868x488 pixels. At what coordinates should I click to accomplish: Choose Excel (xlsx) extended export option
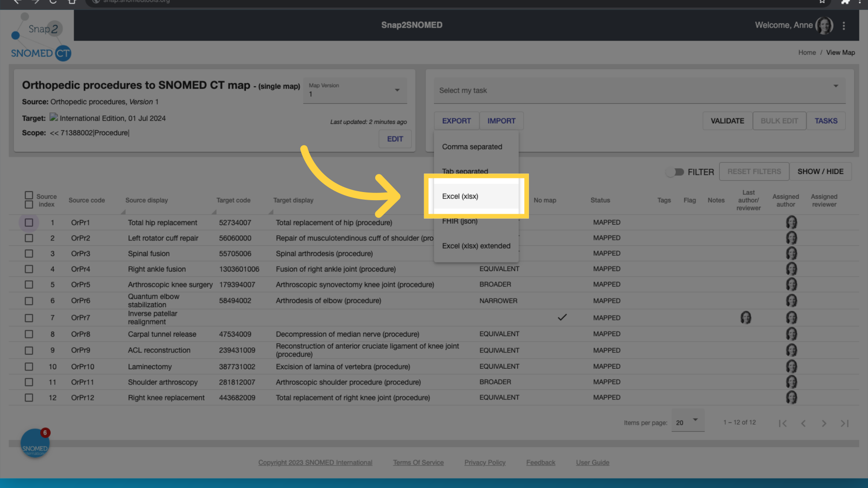476,246
